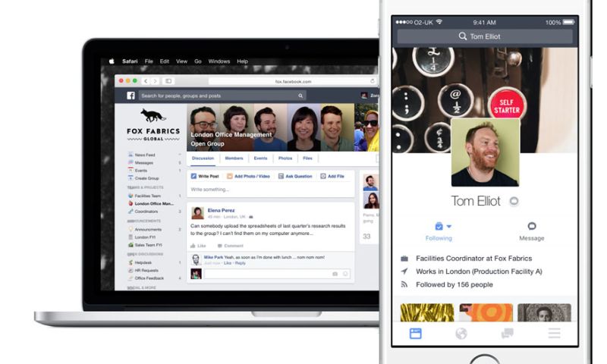Tap the Message bubble icon on Tom Elliot's profile
This screenshot has width=607, height=364.
(x=532, y=226)
